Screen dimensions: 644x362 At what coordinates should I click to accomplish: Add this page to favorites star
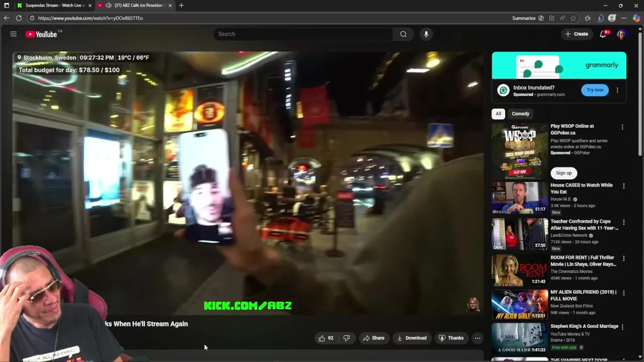[573, 18]
